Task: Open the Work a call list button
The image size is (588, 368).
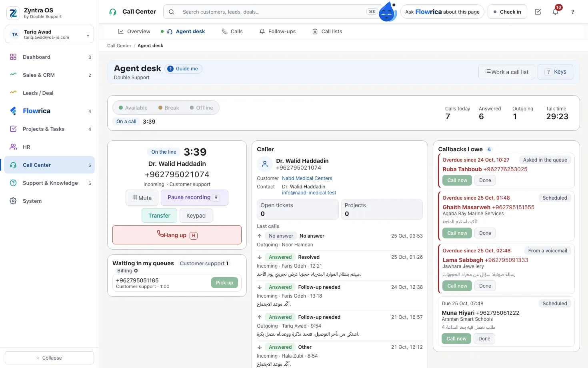Action: coord(507,72)
